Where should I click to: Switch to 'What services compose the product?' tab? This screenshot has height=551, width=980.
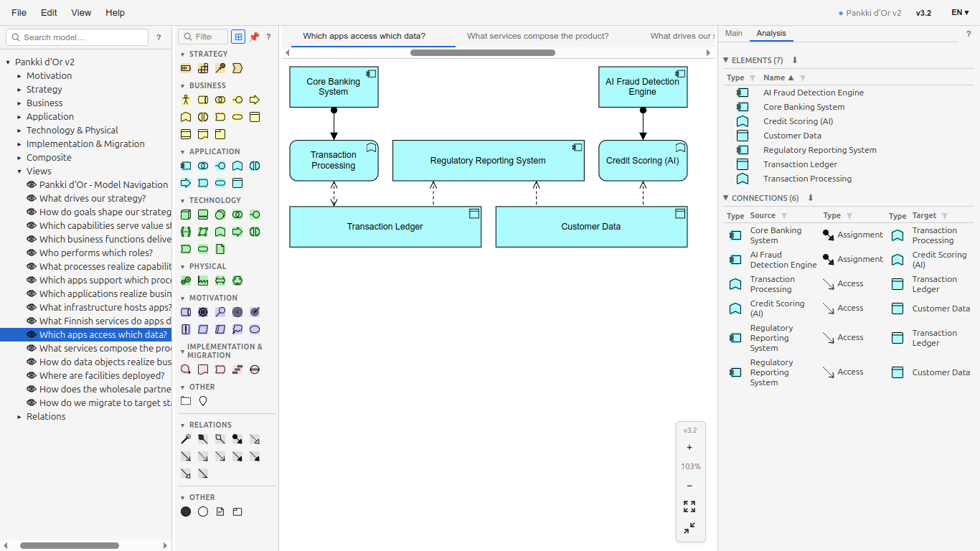pos(538,36)
